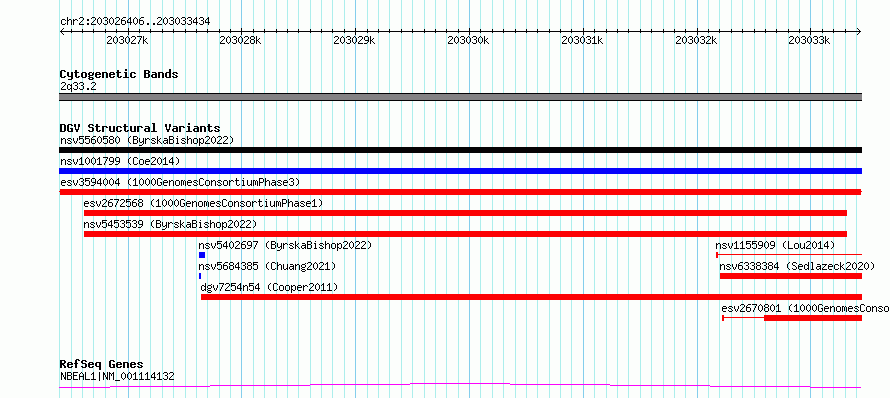Click the red esv3594004 variant bar
Screen dimensions: 890x398
[460, 192]
